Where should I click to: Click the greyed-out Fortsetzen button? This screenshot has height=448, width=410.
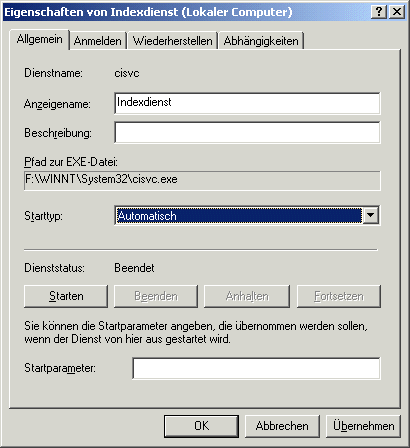click(339, 296)
